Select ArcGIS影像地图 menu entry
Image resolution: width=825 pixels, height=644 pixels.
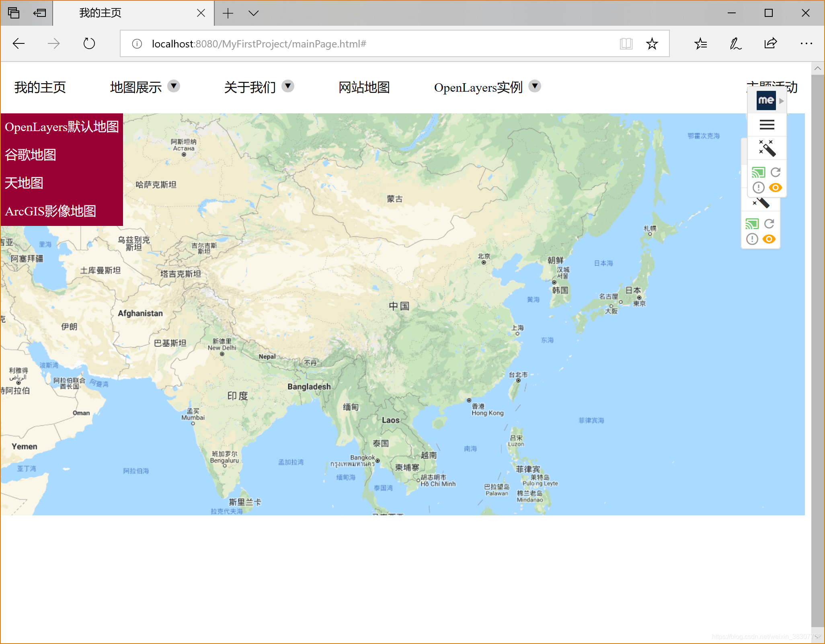pyautogui.click(x=51, y=211)
